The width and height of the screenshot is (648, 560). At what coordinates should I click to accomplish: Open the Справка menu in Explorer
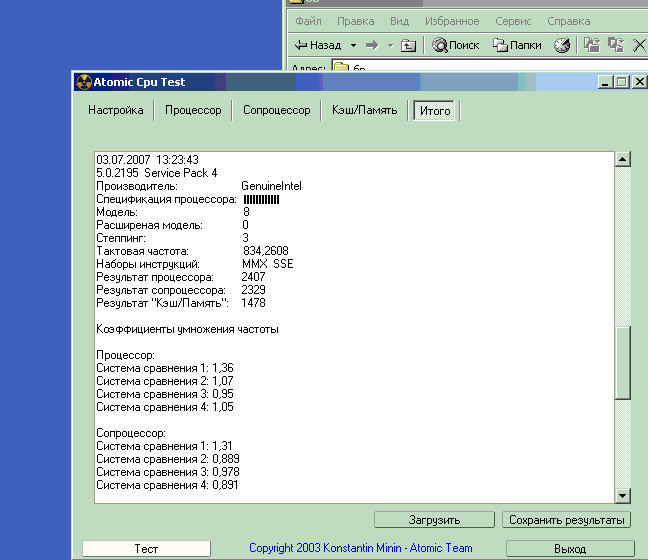pos(568,21)
